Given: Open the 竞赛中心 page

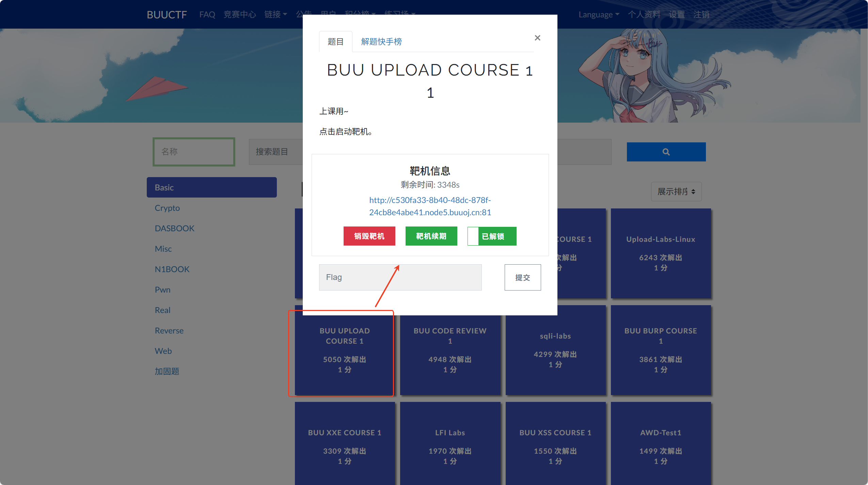Looking at the screenshot, I should click(240, 14).
